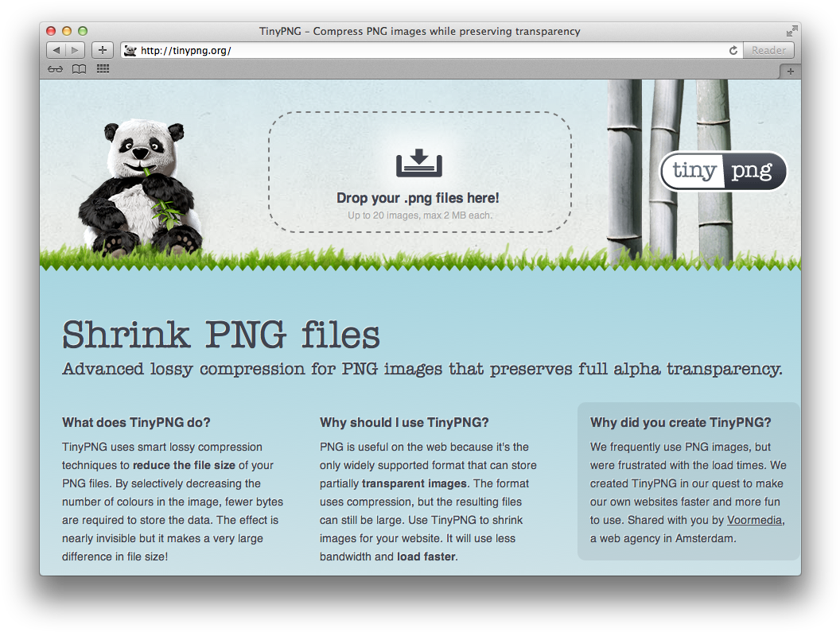Screen dimensions: 840x632
Task: Click the panda favicon in the address bar
Action: pos(130,49)
